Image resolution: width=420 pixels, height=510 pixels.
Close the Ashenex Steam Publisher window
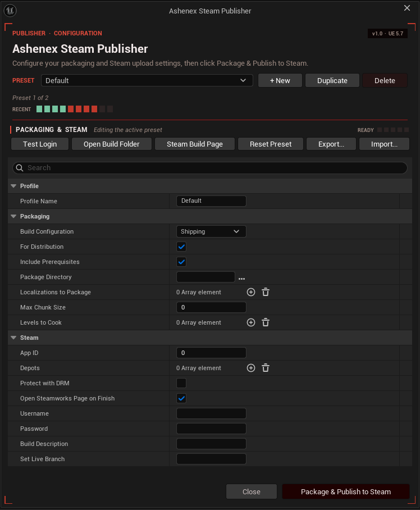click(x=407, y=8)
